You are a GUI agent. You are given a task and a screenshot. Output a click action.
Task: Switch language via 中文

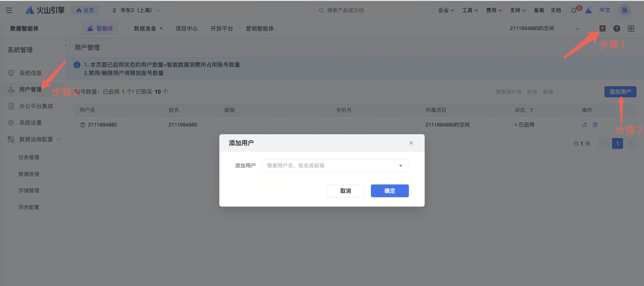point(605,10)
